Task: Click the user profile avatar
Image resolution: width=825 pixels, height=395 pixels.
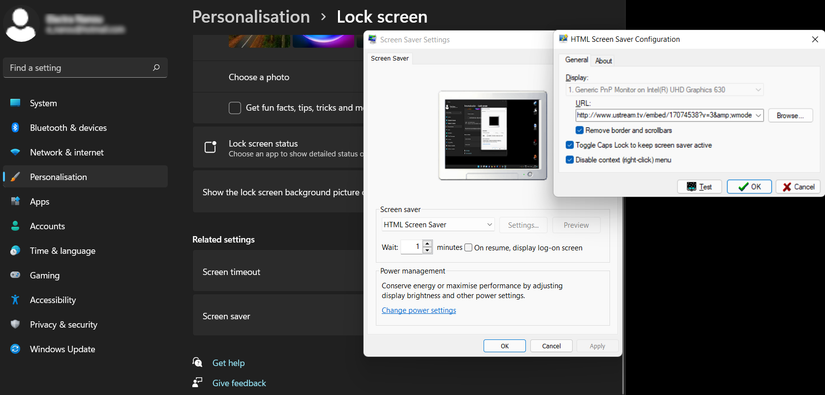Action: [x=21, y=24]
